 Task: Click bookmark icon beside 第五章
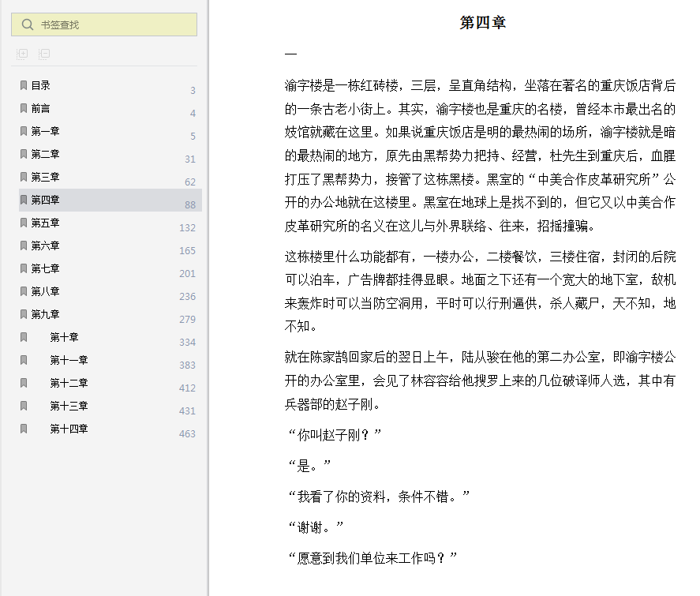[24, 223]
